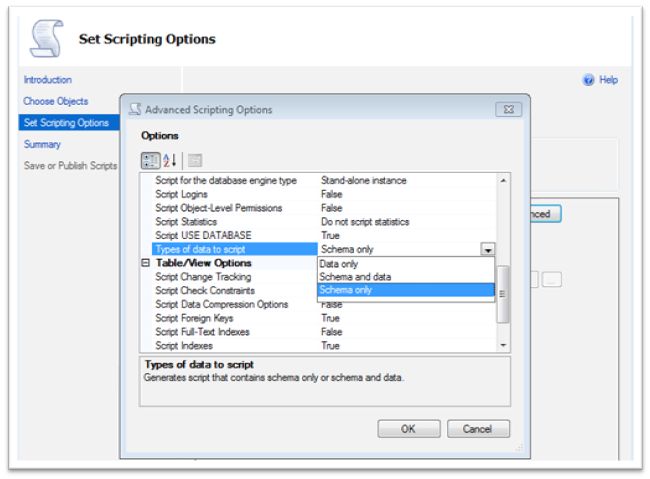
Task: Select the Set Scripting Options page
Action: pyautogui.click(x=69, y=123)
